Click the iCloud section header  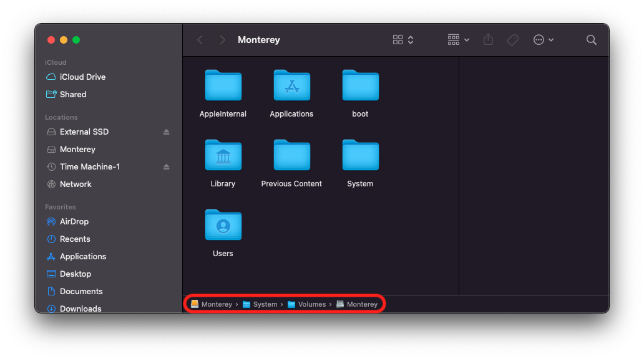coord(56,62)
